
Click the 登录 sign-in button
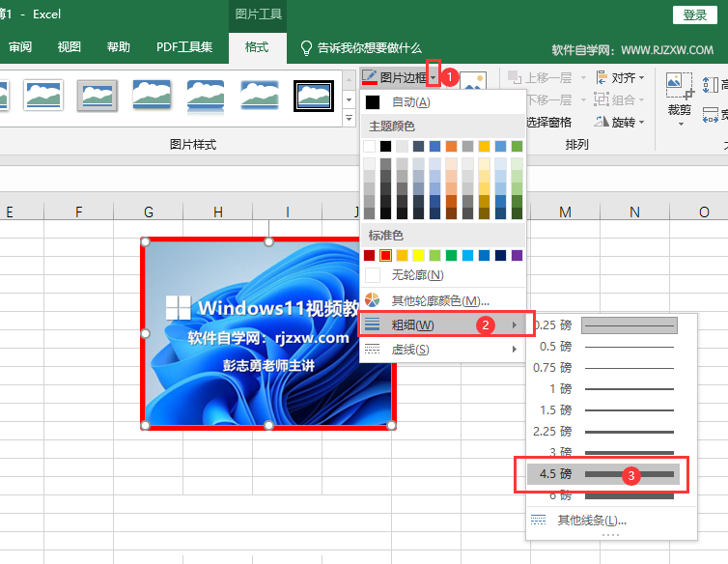[694, 15]
